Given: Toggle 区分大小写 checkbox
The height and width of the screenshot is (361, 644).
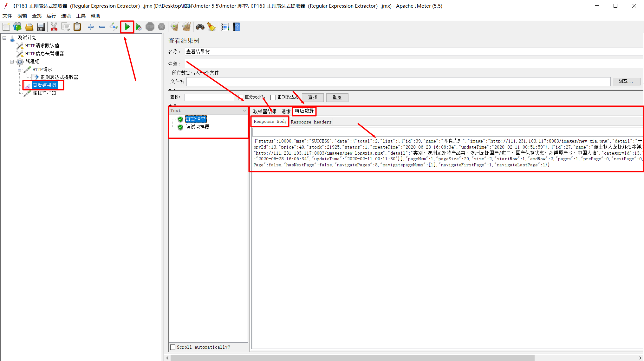Looking at the screenshot, I should coord(241,97).
